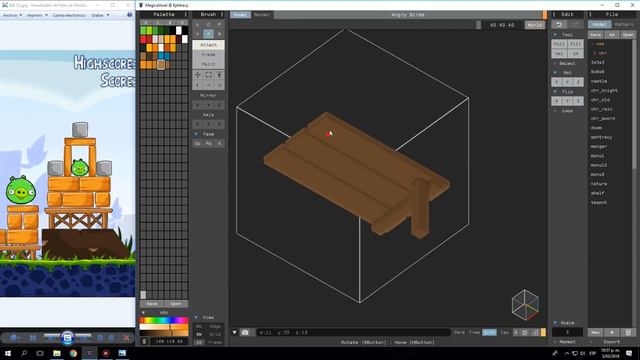Select the C (center) brush mode

[208, 24]
